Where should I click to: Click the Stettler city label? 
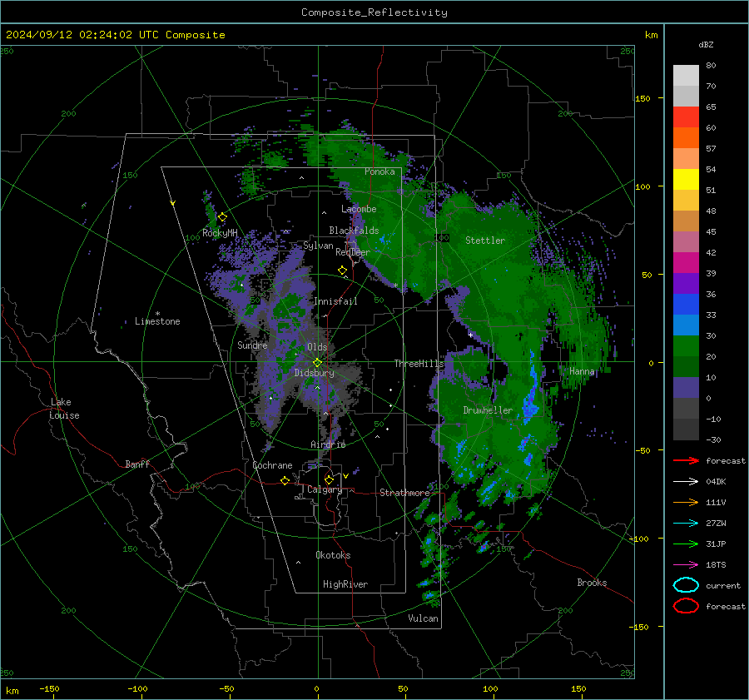point(485,241)
